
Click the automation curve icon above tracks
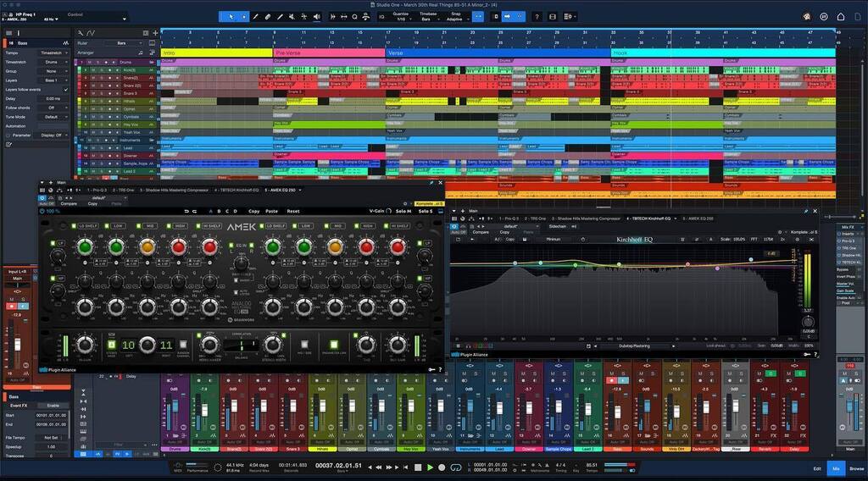91,33
